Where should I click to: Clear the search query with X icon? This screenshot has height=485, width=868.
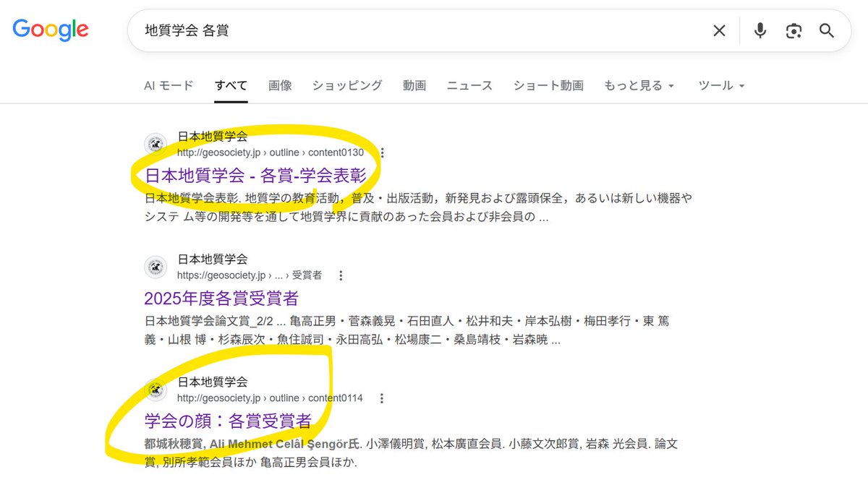click(719, 30)
